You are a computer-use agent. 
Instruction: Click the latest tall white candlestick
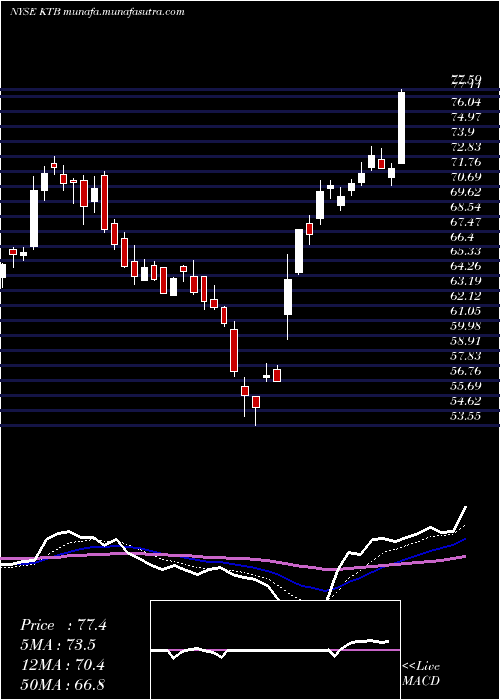[401, 128]
